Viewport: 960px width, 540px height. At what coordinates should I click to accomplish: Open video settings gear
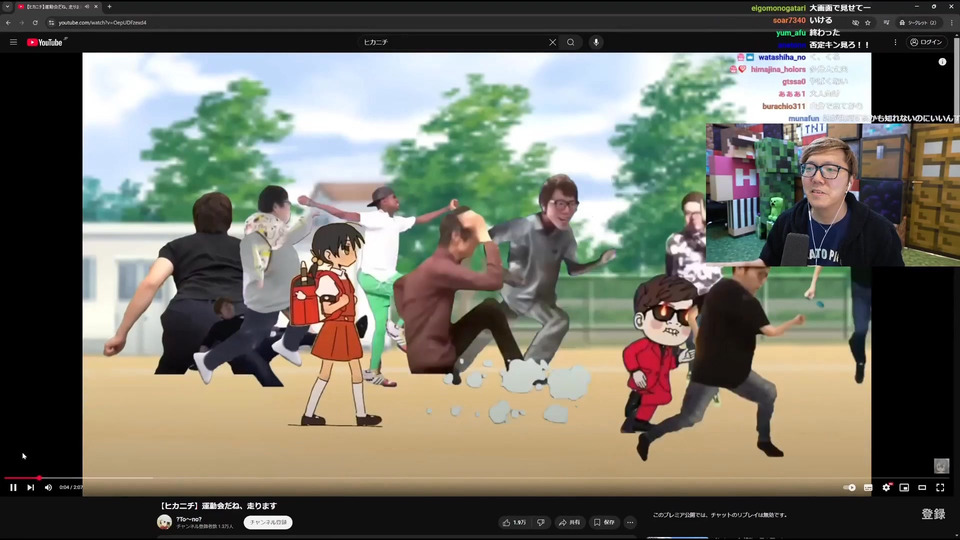tap(886, 487)
